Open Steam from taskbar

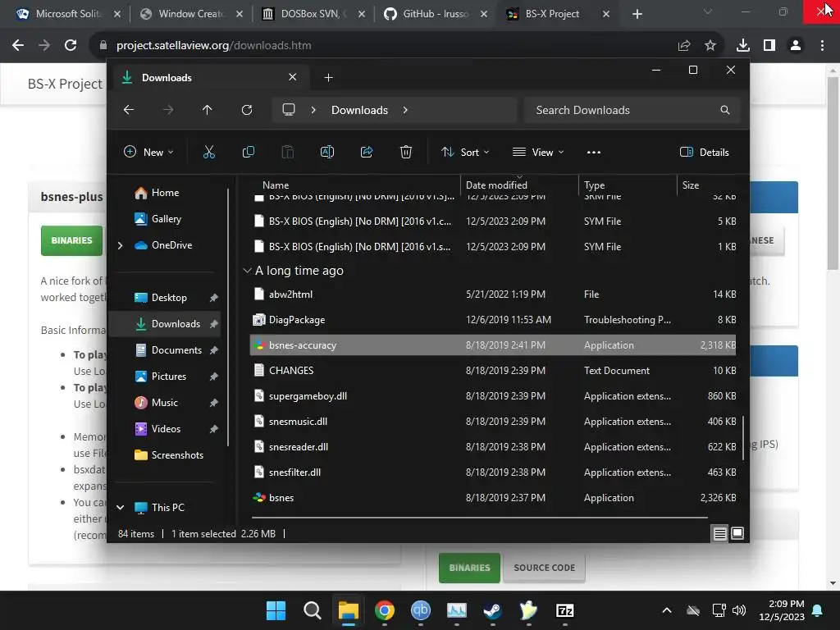(492, 610)
